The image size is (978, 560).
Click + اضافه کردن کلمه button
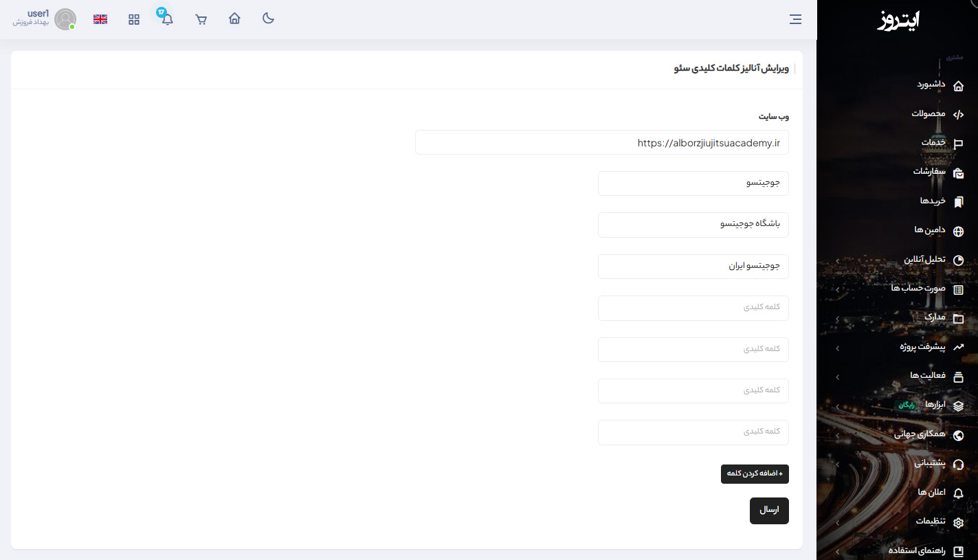pos(755,473)
